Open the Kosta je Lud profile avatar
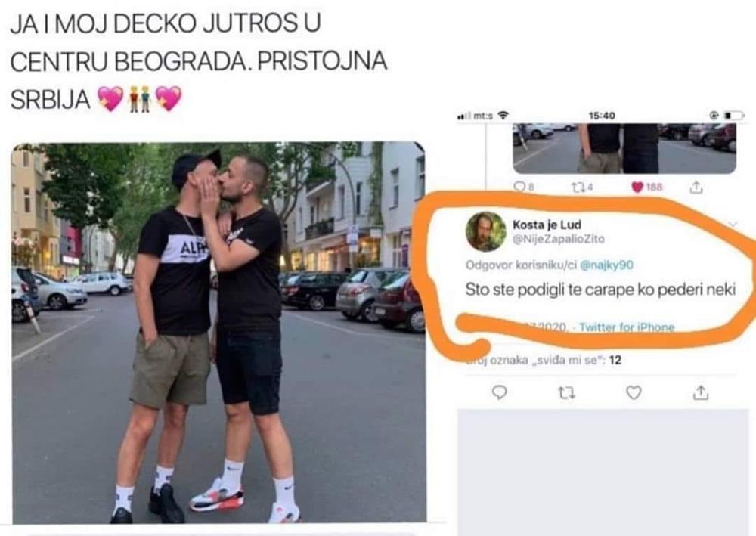This screenshot has width=756, height=536. [486, 231]
